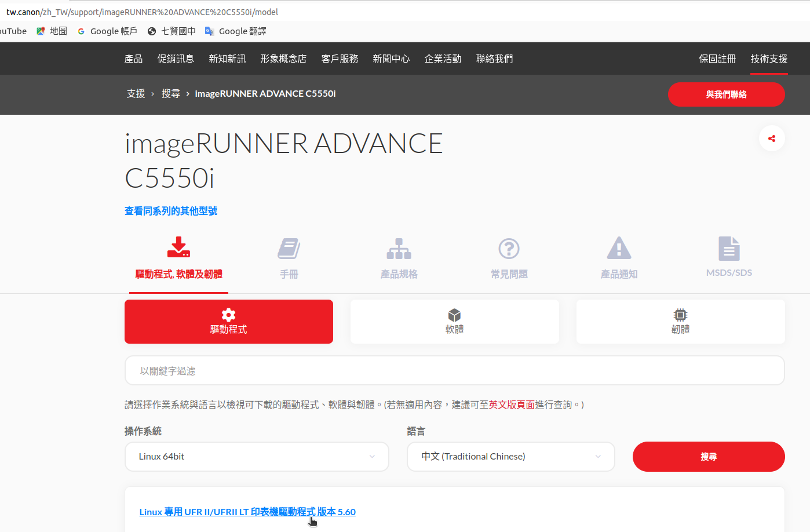Open the 企業活動 menu
Viewport: 810px width, 532px height.
[x=443, y=59]
